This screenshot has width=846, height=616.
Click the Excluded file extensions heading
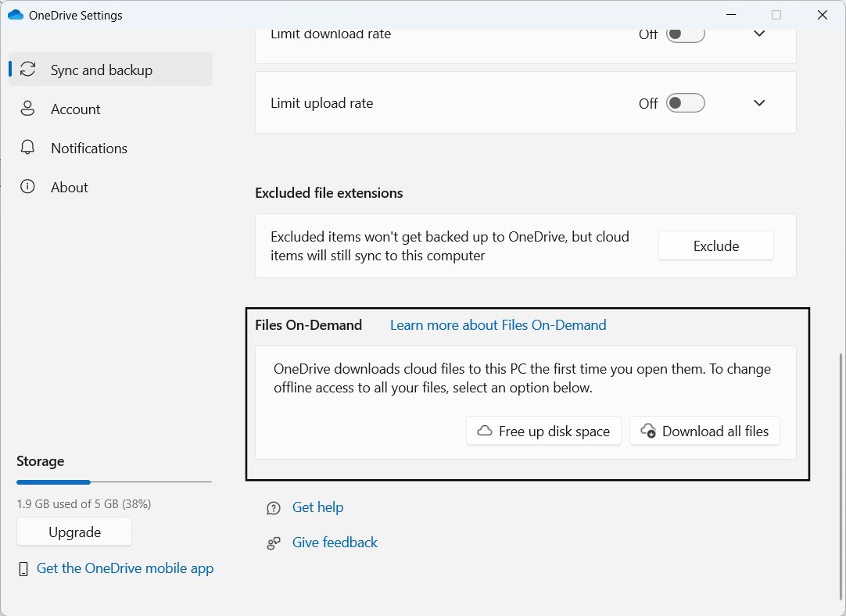click(329, 193)
